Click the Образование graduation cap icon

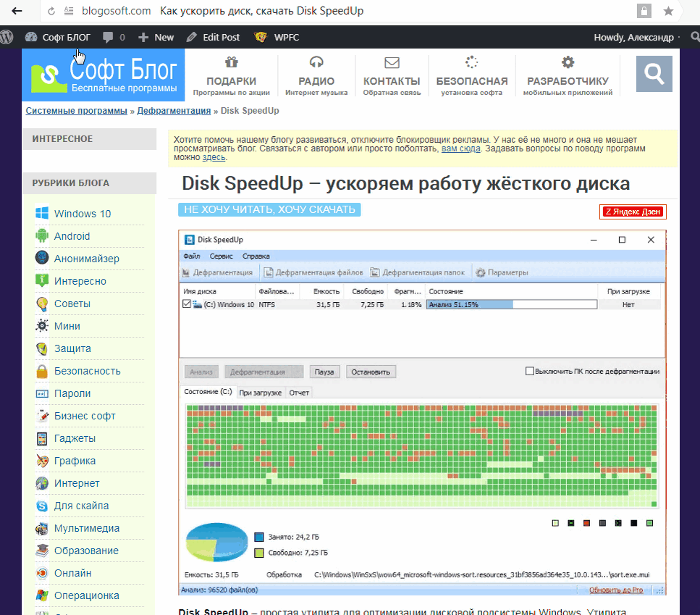pos(42,551)
